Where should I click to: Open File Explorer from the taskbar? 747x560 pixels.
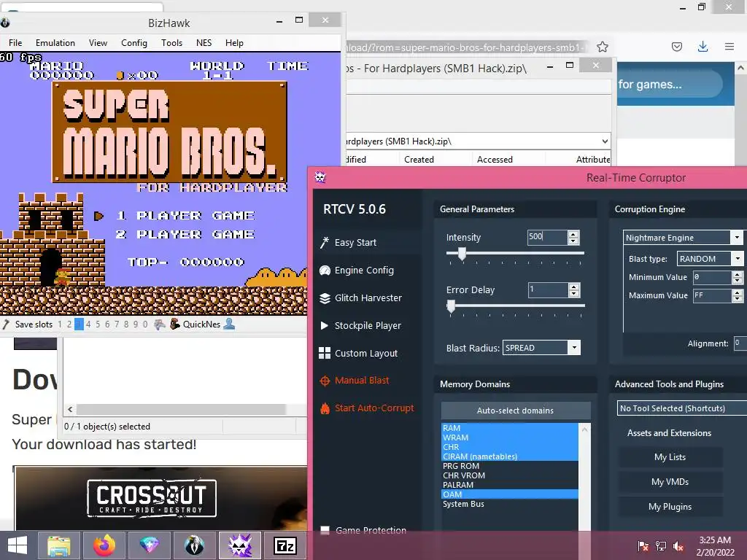(59, 545)
